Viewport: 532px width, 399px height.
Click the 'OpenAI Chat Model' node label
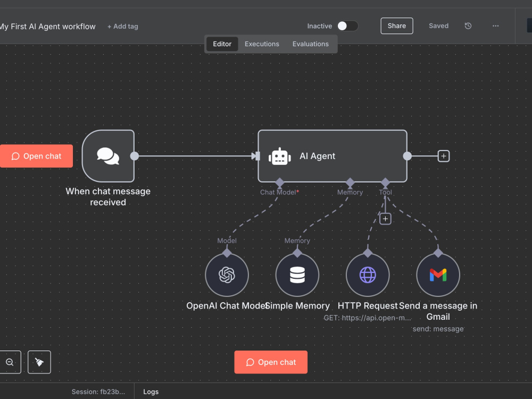click(x=226, y=306)
